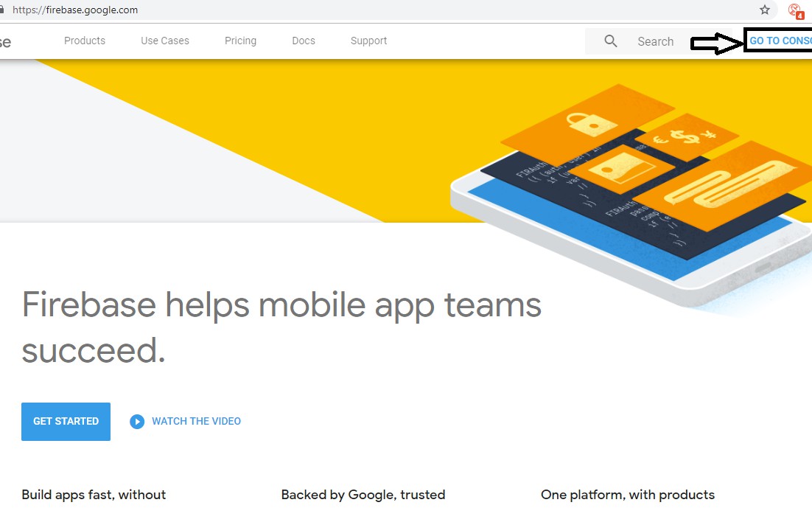Screen dimensions: 812x508
Task: Click the Firebase logo in top left
Action: 6,41
